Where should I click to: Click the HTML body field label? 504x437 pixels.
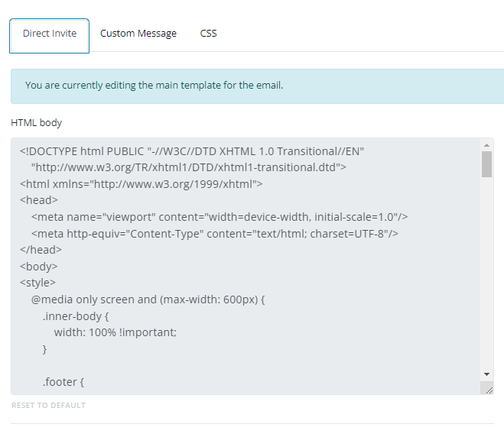(36, 123)
